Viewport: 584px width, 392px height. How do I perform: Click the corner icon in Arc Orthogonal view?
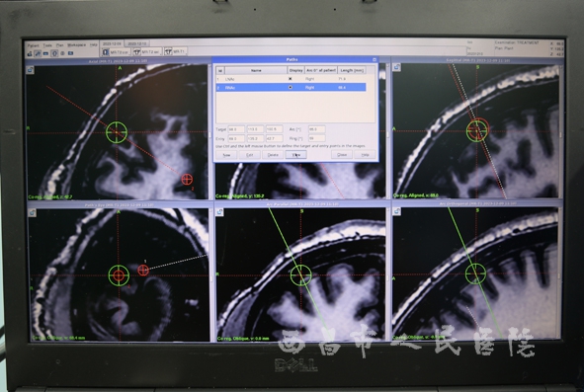[x=397, y=211]
